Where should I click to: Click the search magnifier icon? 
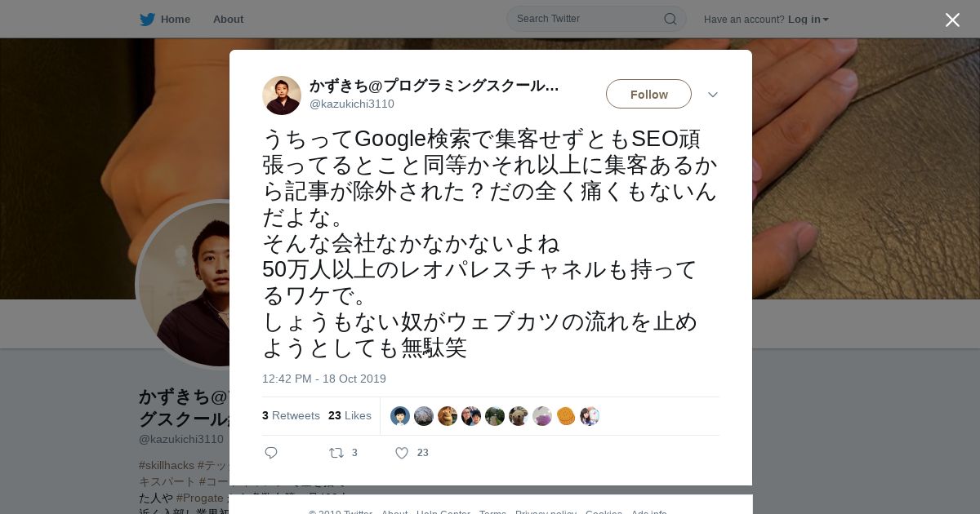[670, 19]
